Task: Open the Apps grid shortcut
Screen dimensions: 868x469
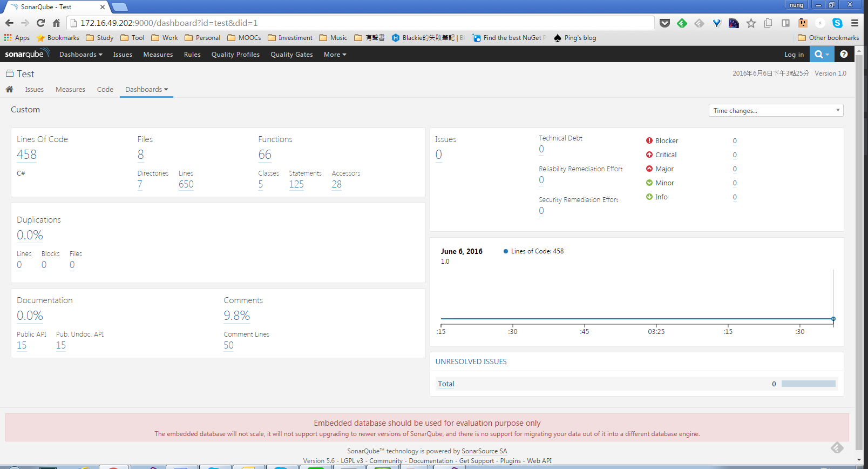Action: pos(17,38)
